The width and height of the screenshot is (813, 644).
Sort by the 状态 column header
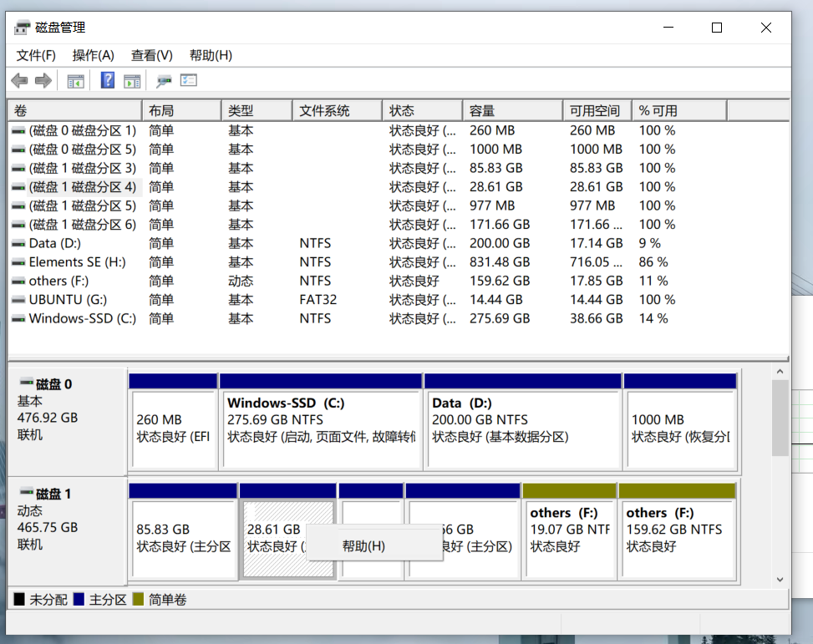coord(423,110)
